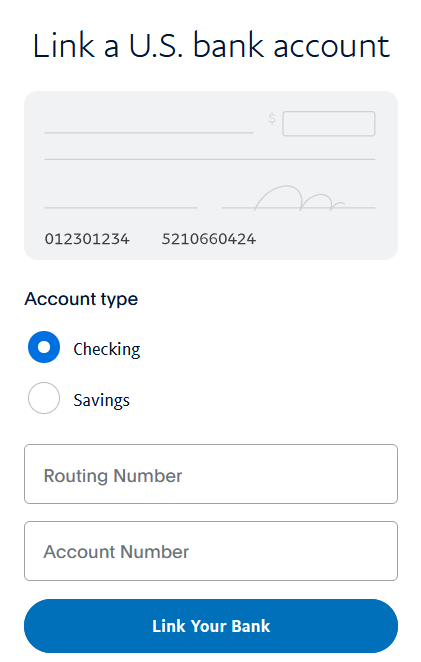Click the check's written-amount line
421x662 pixels.
click(x=210, y=160)
